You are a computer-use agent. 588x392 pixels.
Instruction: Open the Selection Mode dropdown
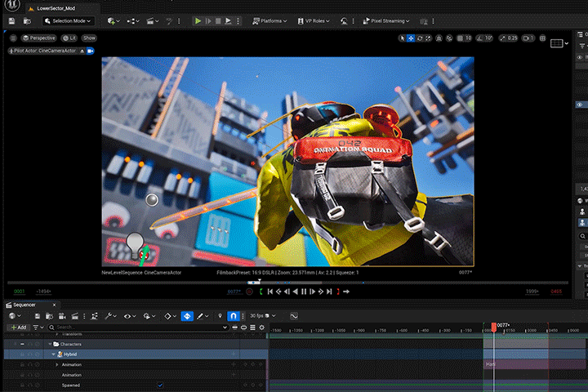(68, 21)
